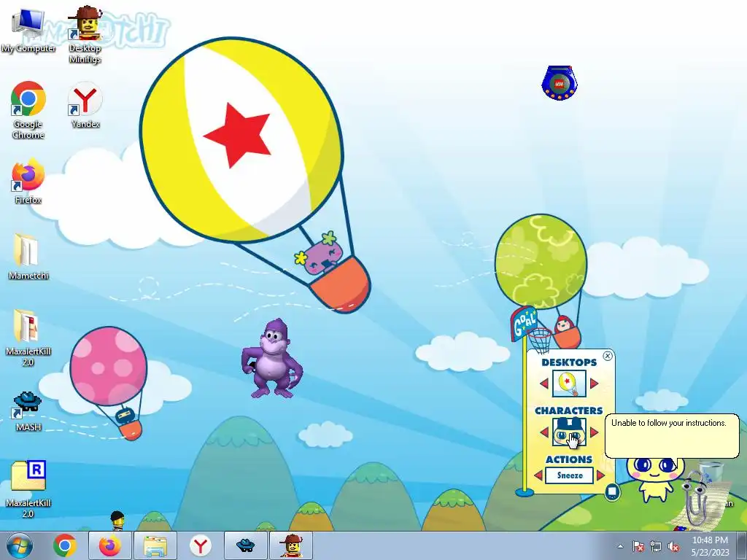Open the Action Center flag tray icon
The height and width of the screenshot is (560, 747).
638,546
